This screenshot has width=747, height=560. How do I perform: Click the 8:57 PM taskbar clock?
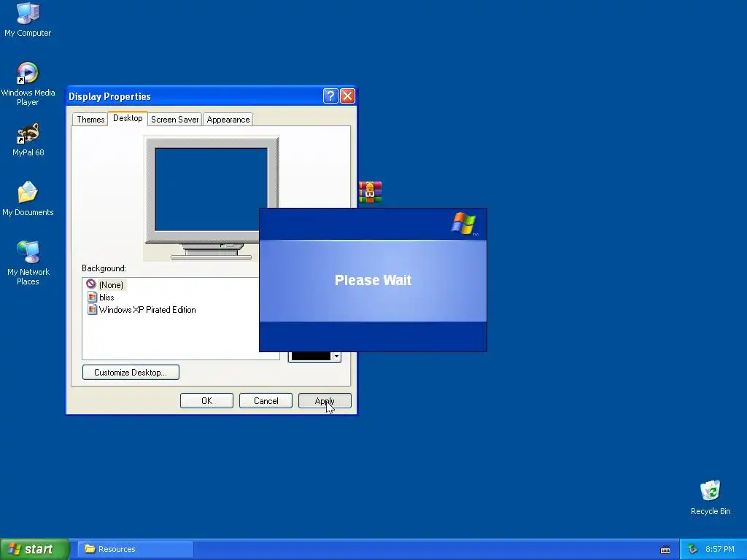point(720,549)
